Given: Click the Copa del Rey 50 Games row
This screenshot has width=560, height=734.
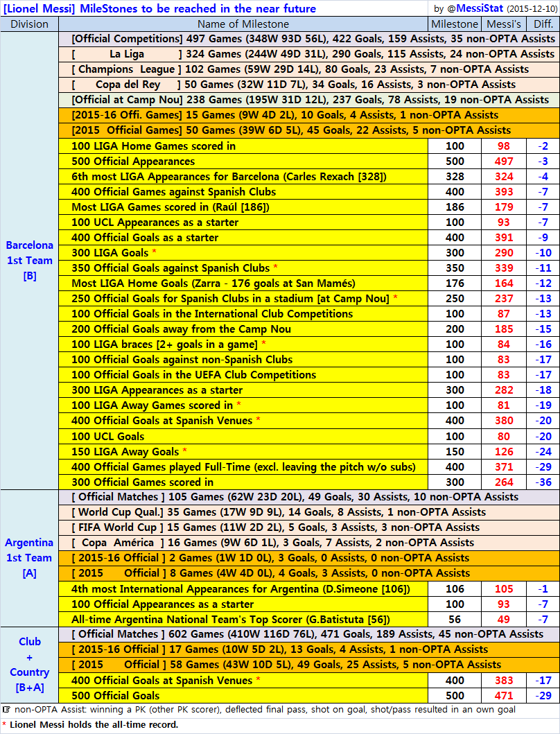Looking at the screenshot, I should (309, 85).
